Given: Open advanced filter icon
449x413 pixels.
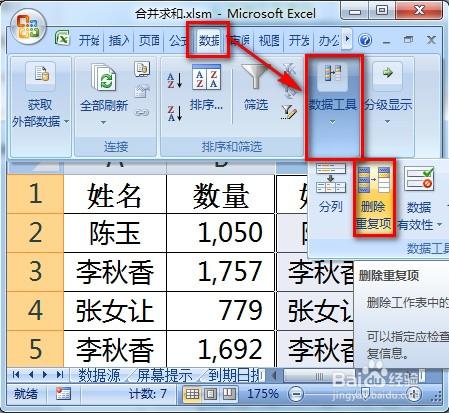Looking at the screenshot, I should coord(289,112).
